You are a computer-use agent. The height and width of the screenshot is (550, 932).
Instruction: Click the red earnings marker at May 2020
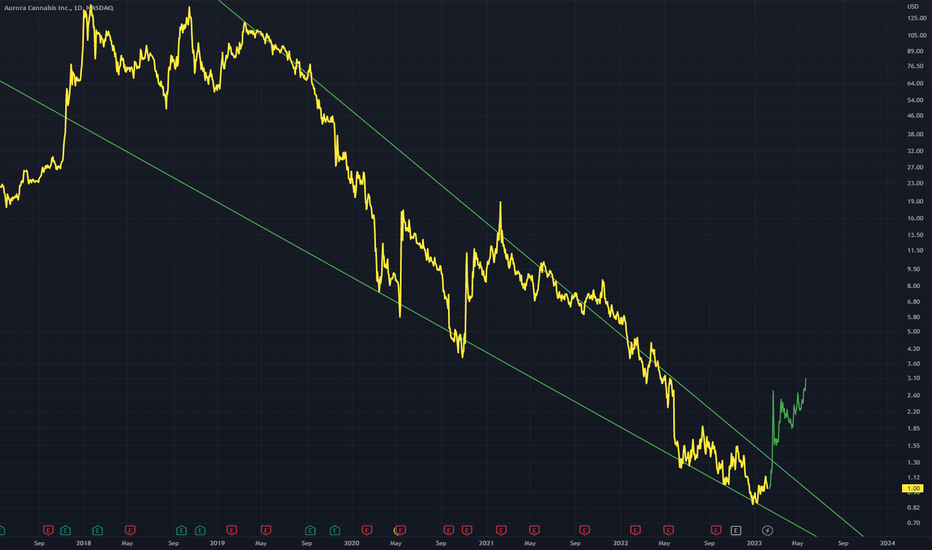[x=401, y=530]
